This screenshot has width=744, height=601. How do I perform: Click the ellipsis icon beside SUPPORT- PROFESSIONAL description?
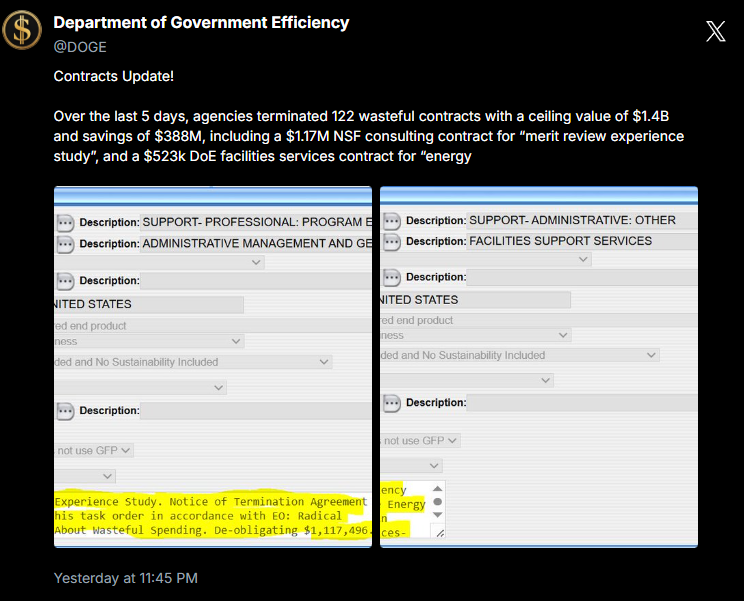coord(66,223)
